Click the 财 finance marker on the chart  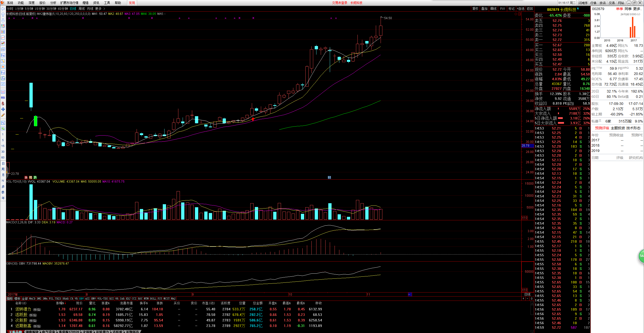click(x=329, y=177)
